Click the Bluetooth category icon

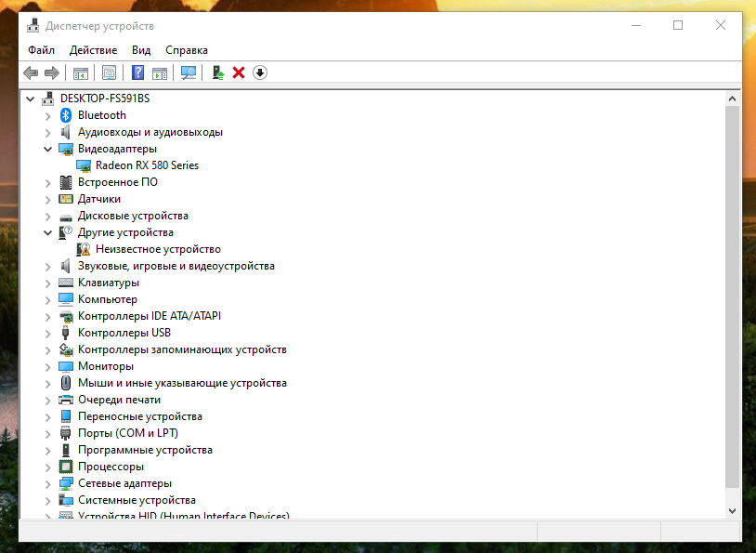(x=66, y=115)
